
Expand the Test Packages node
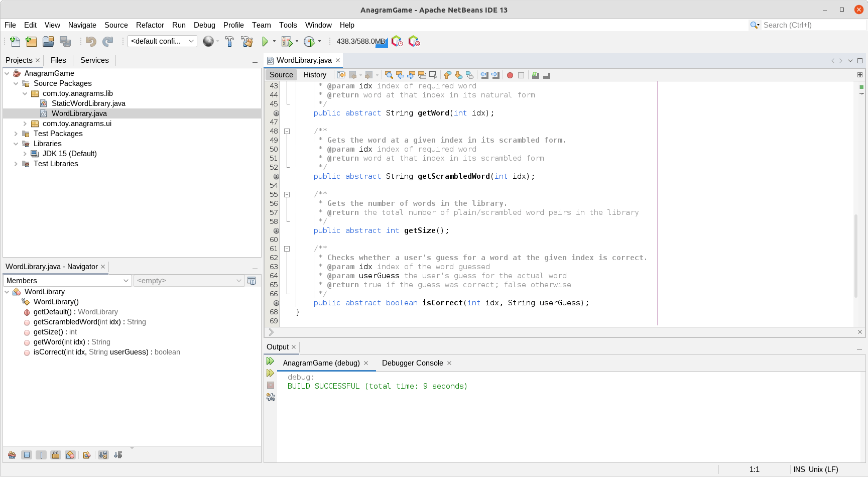16,134
